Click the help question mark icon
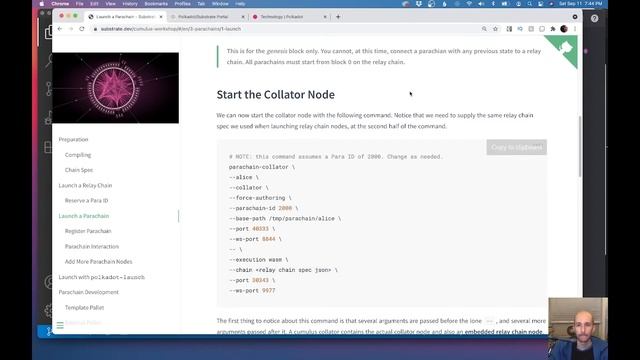Viewport: 640px width, 360px height. coord(594,18)
